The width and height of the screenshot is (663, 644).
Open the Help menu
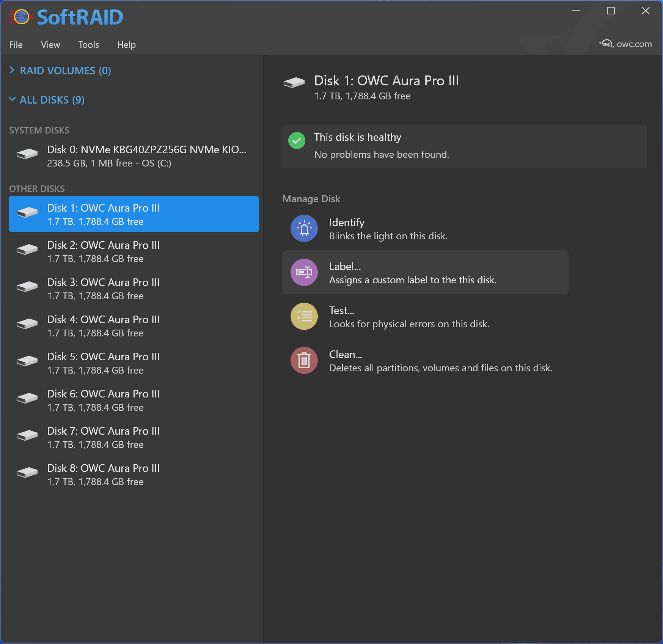pos(126,45)
